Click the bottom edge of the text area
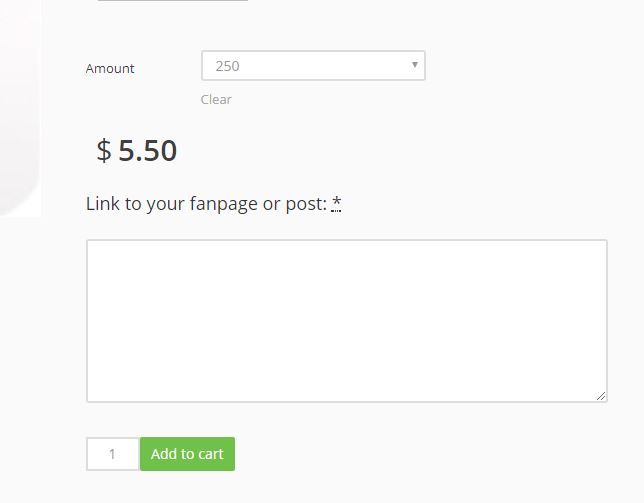Image resolution: width=644 pixels, height=503 pixels. pyautogui.click(x=346, y=401)
